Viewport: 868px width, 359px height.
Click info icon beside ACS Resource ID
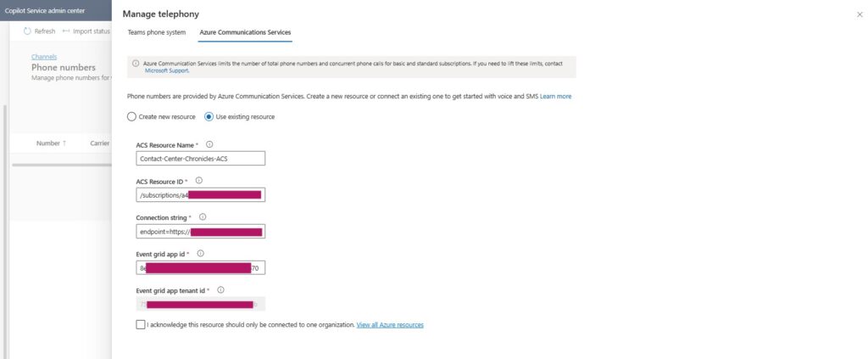[199, 181]
